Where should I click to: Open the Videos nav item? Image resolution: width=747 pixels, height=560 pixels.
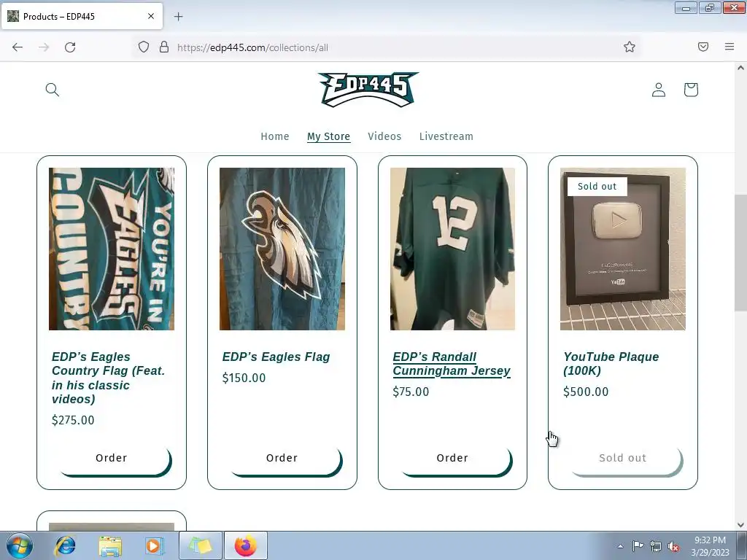coord(384,136)
